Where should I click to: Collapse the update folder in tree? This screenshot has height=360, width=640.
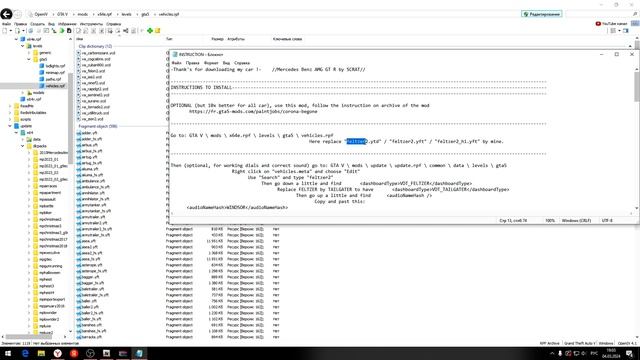click(10, 126)
